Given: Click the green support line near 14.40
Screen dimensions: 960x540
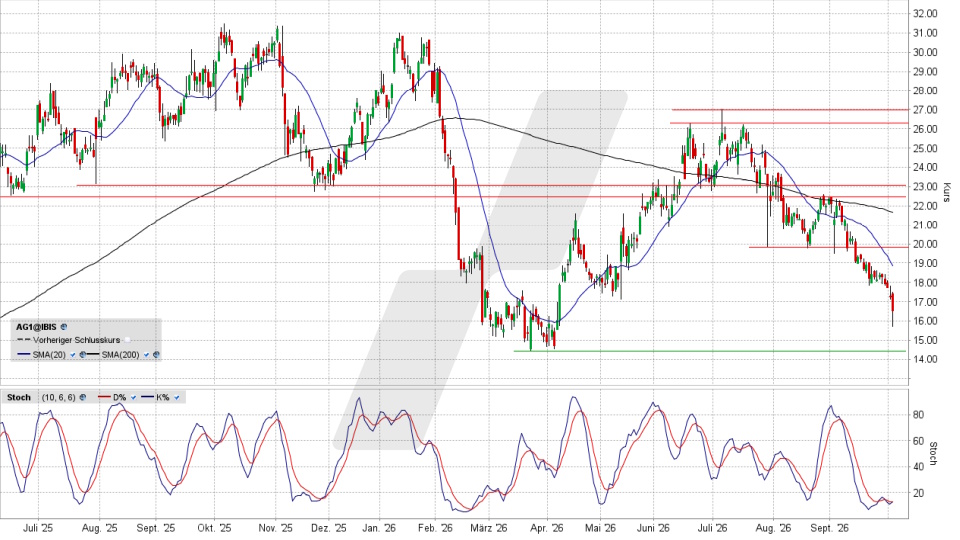Looking at the screenshot, I should (709, 351).
